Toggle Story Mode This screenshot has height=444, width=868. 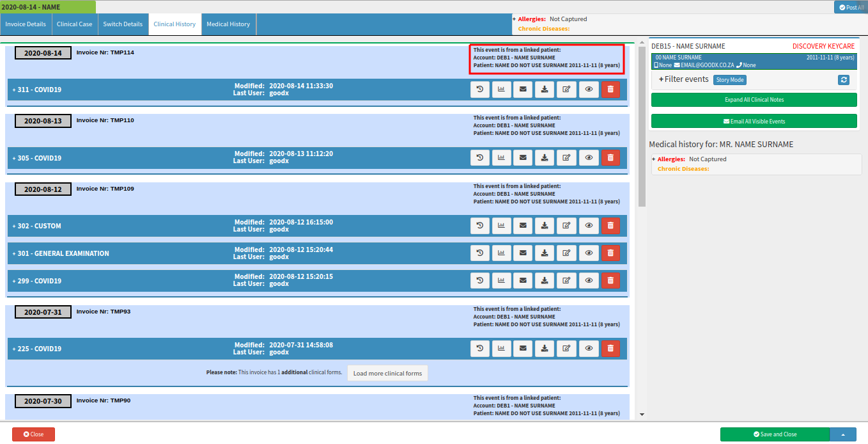pyautogui.click(x=730, y=80)
